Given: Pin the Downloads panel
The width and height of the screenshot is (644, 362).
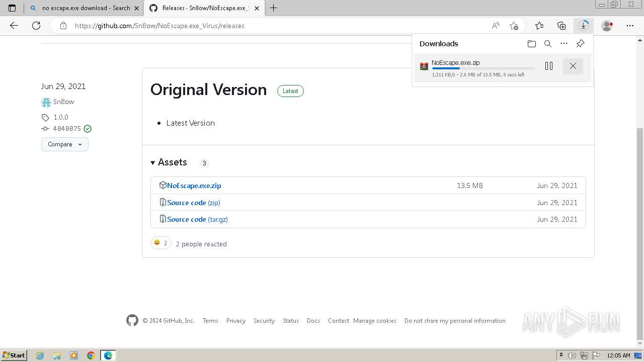Looking at the screenshot, I should (580, 44).
